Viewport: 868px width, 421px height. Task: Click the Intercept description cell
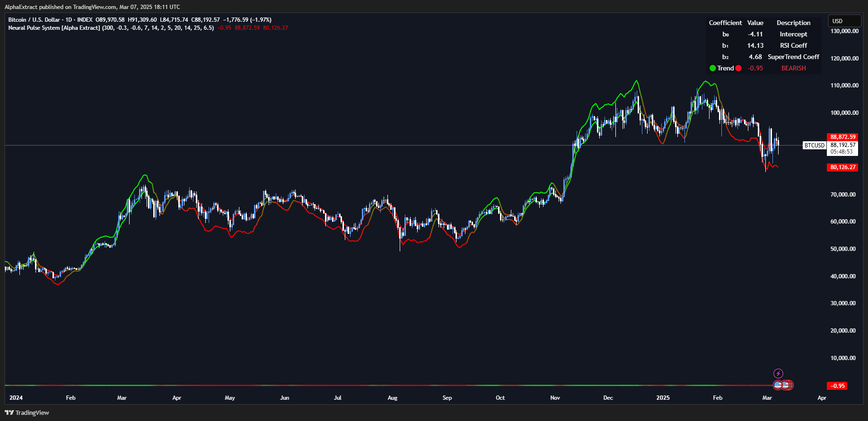(x=793, y=34)
